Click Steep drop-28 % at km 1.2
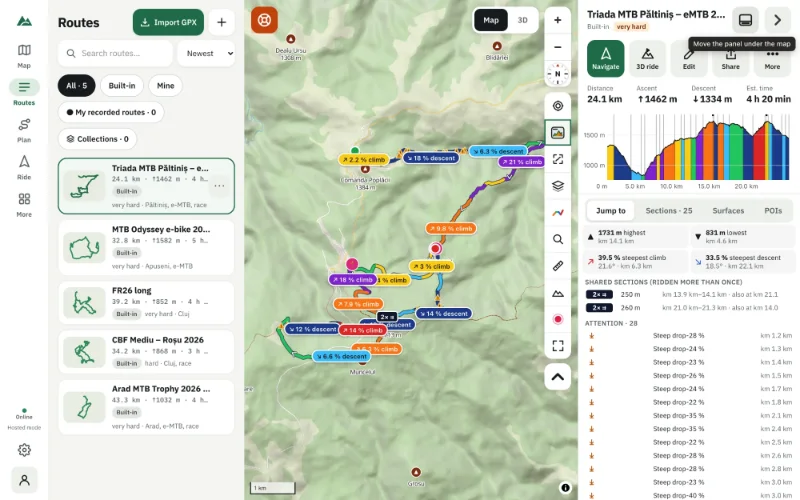Viewport: 800px width, 500px height. pos(689,336)
